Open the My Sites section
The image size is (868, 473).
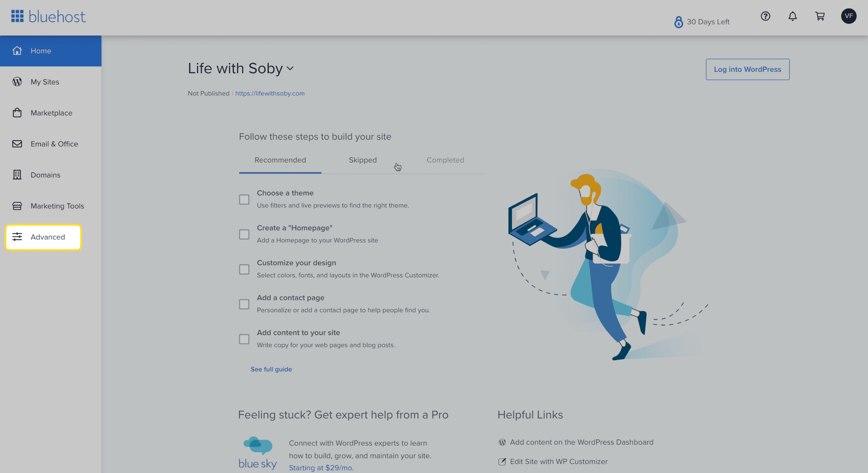click(45, 81)
